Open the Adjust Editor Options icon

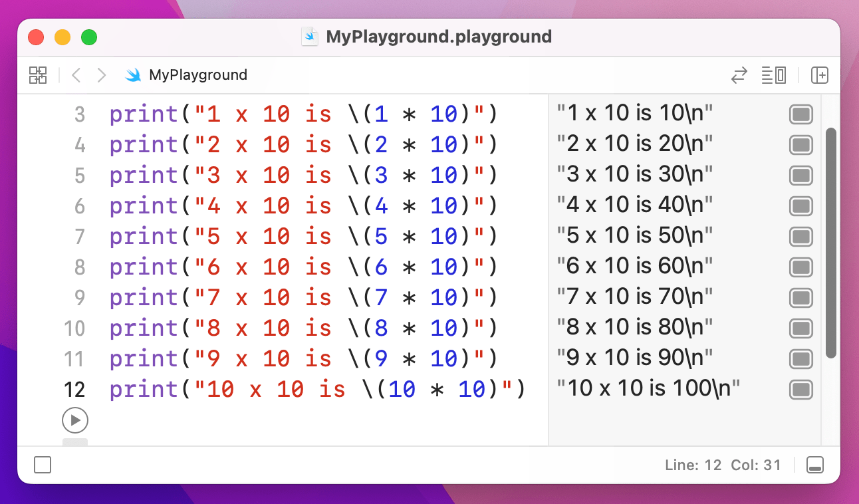[x=774, y=75]
